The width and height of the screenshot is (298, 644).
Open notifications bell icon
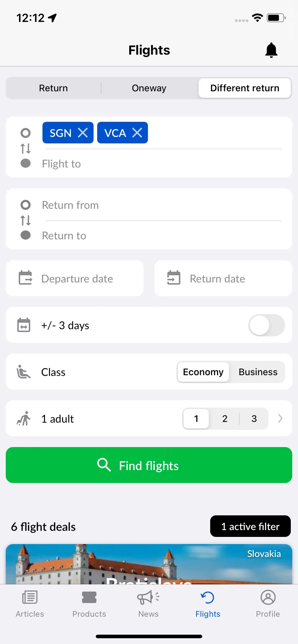(x=271, y=50)
